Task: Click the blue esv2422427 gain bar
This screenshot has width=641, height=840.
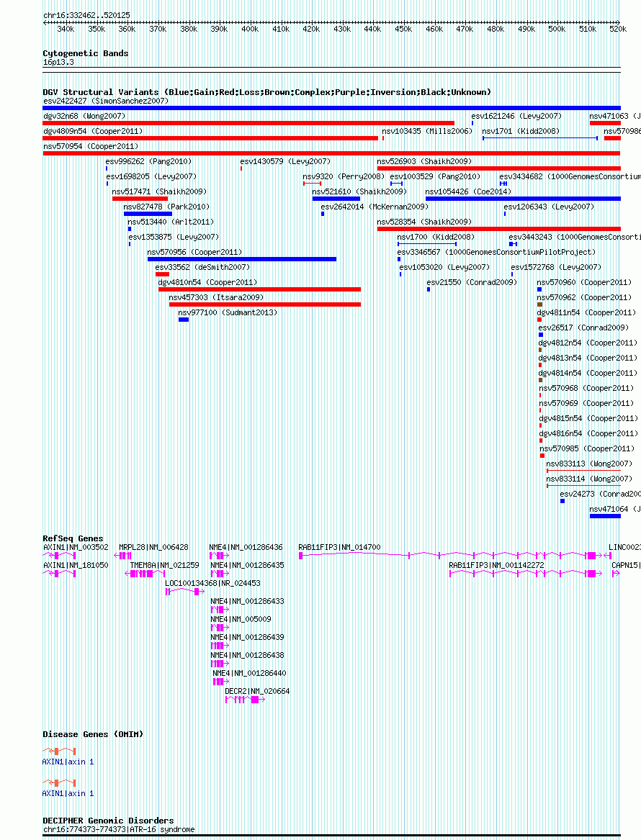Action: click(332, 108)
